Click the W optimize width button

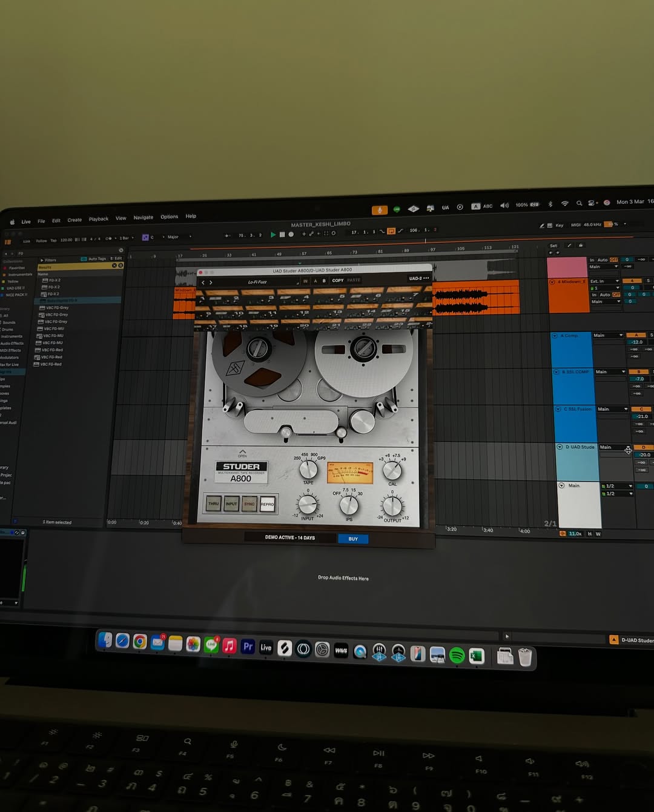coord(598,534)
